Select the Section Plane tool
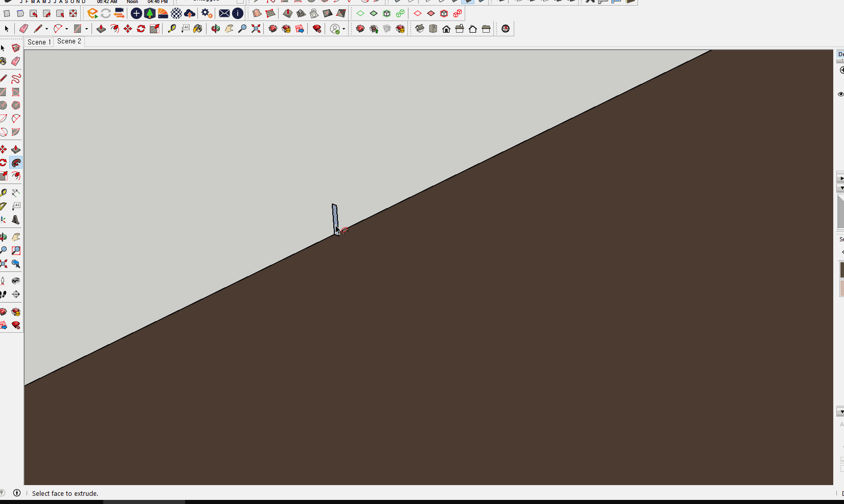 (16, 294)
